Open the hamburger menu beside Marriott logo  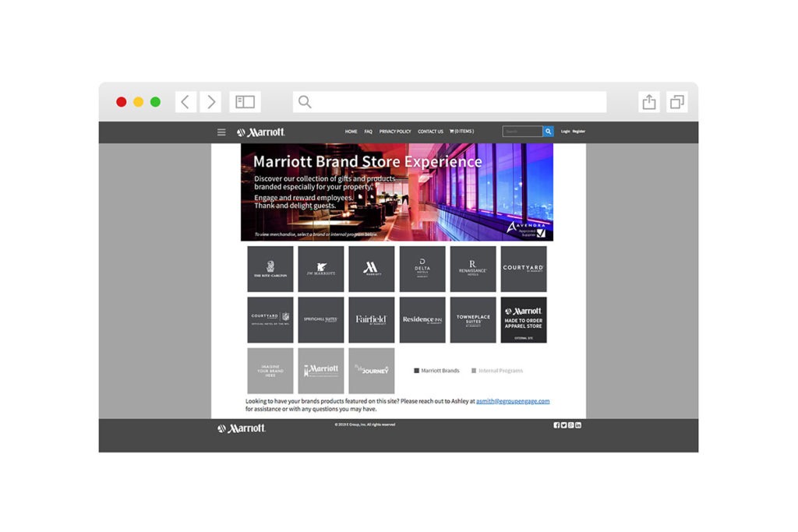click(221, 132)
